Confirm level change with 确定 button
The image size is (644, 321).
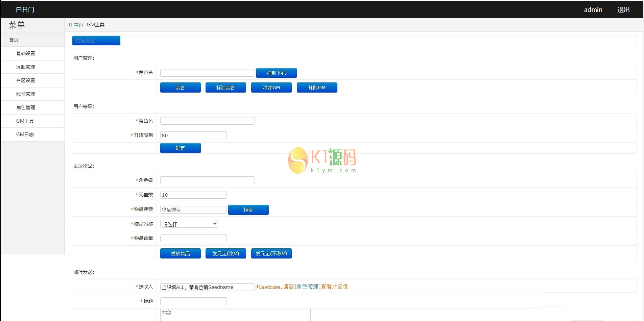[x=180, y=148]
